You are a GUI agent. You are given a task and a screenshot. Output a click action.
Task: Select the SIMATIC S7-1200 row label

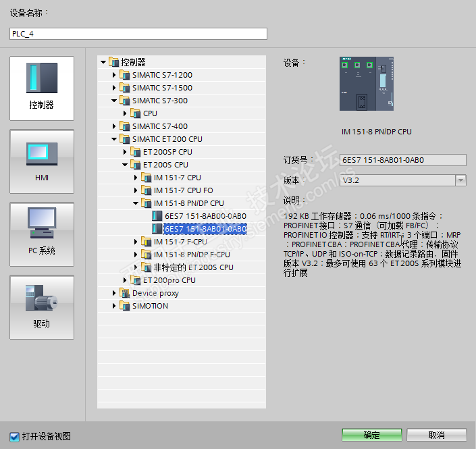tap(163, 75)
